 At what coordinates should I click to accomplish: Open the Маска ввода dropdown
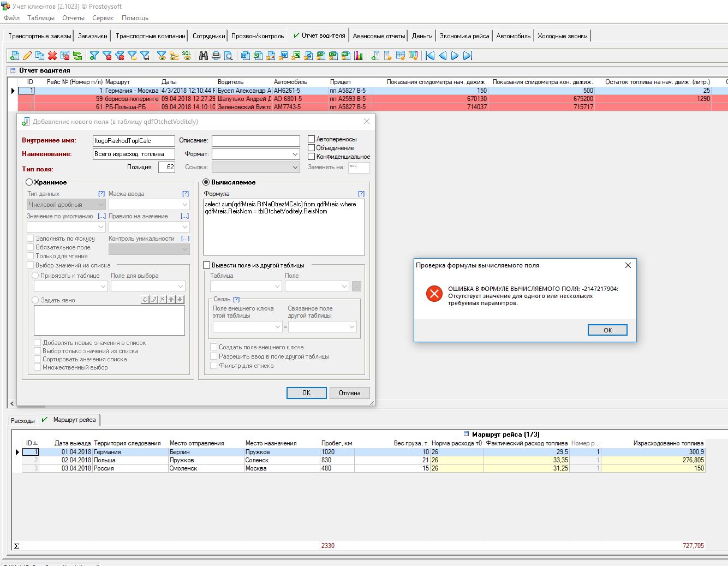(184, 205)
